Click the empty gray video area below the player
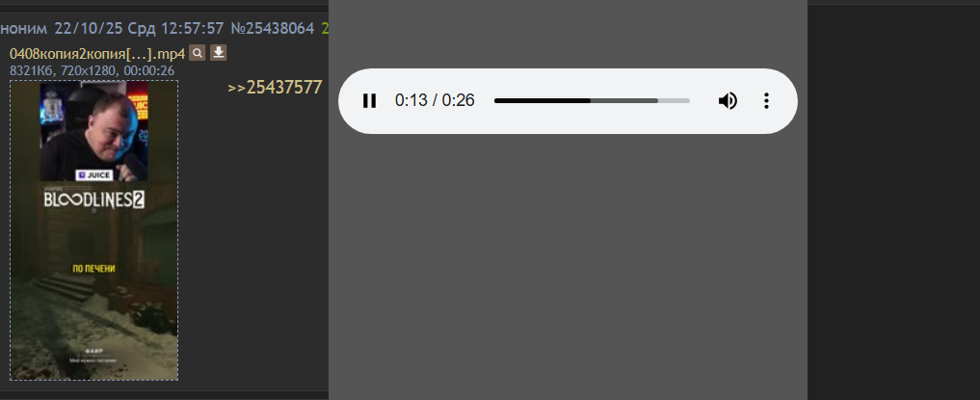This screenshot has height=400, width=980. click(568, 269)
